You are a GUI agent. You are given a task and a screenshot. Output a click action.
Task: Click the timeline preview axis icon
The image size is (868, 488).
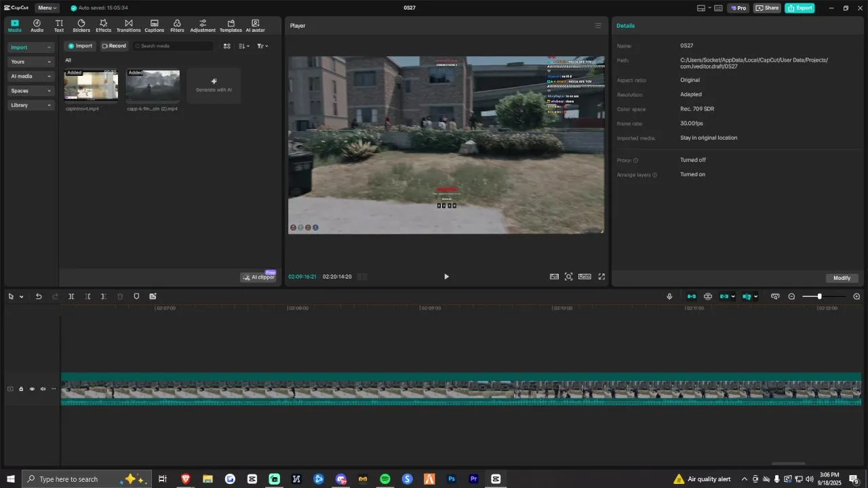[775, 297]
